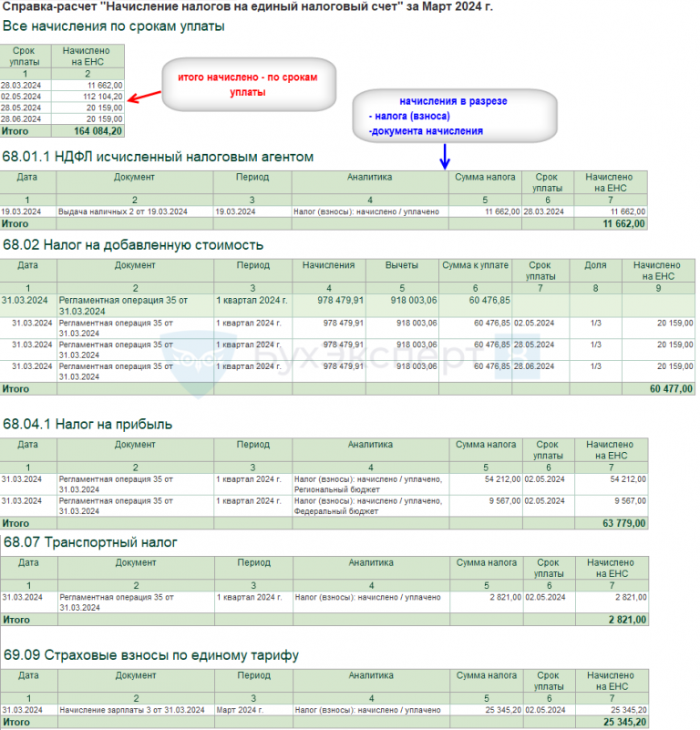The height and width of the screenshot is (730, 700).
Task: Click the report title for Март 2024 г.
Action: coord(247,6)
